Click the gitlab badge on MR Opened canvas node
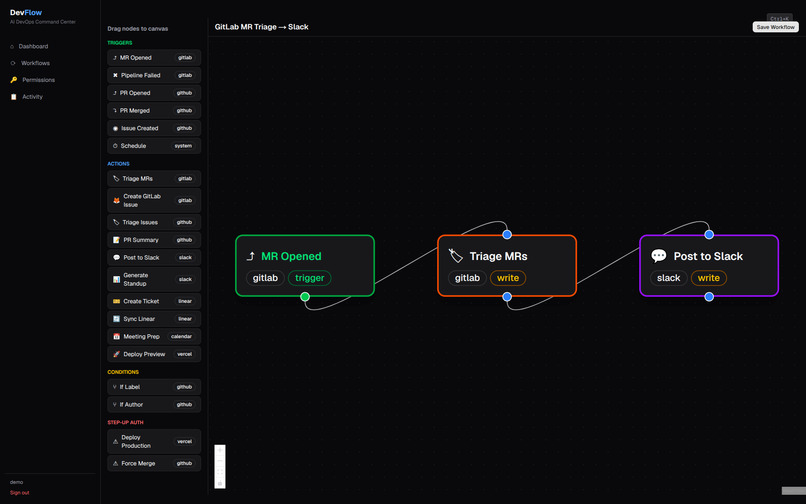The width and height of the screenshot is (806, 504). [x=265, y=278]
